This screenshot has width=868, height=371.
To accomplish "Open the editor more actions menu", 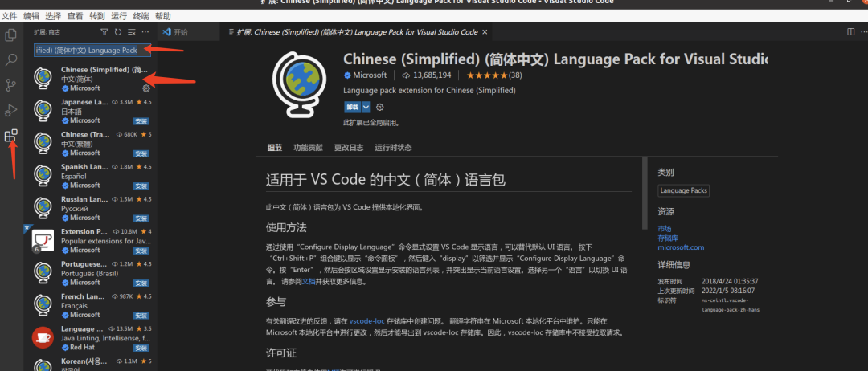I will pos(864,32).
